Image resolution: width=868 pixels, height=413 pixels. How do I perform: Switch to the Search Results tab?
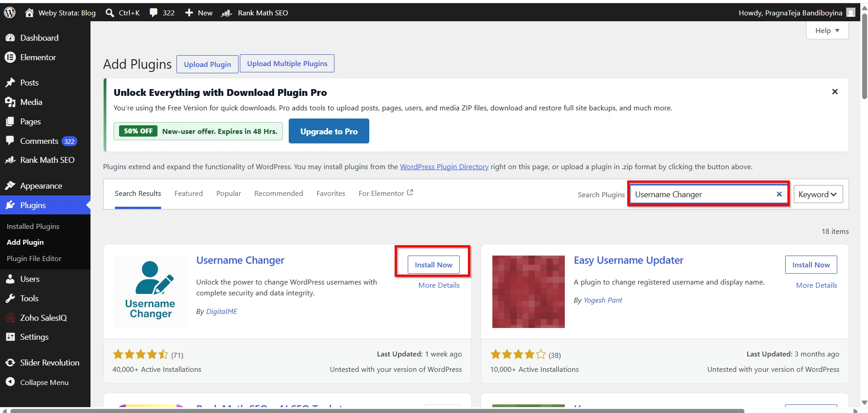click(x=138, y=194)
